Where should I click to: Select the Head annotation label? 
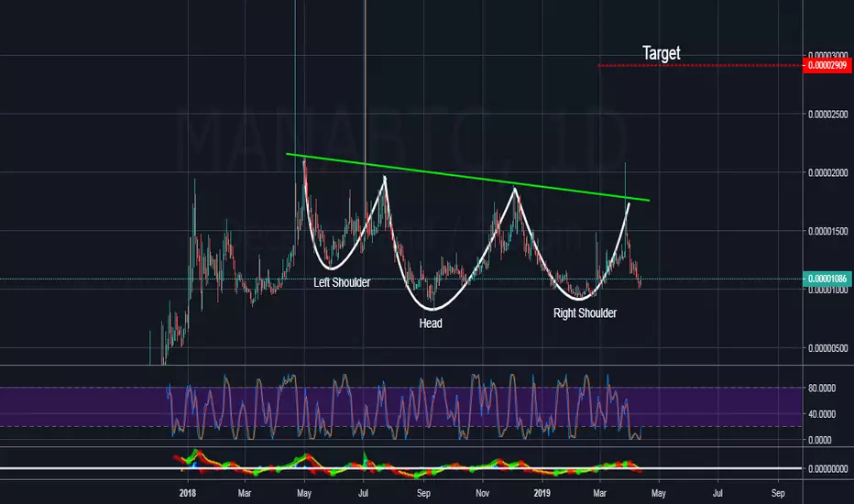(x=431, y=323)
